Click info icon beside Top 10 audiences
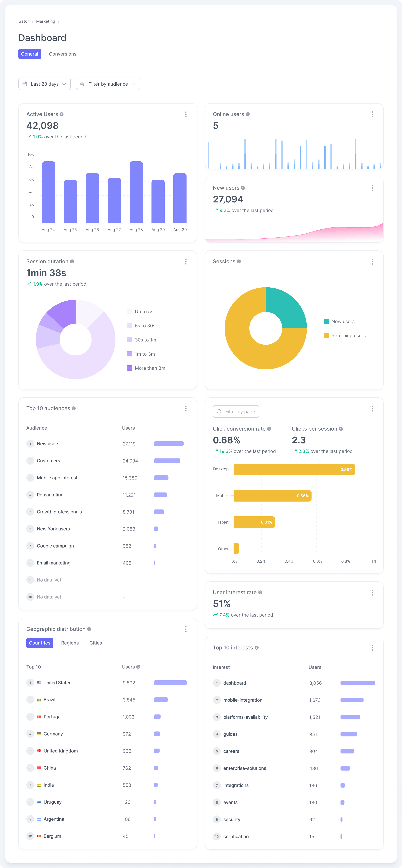 74,408
